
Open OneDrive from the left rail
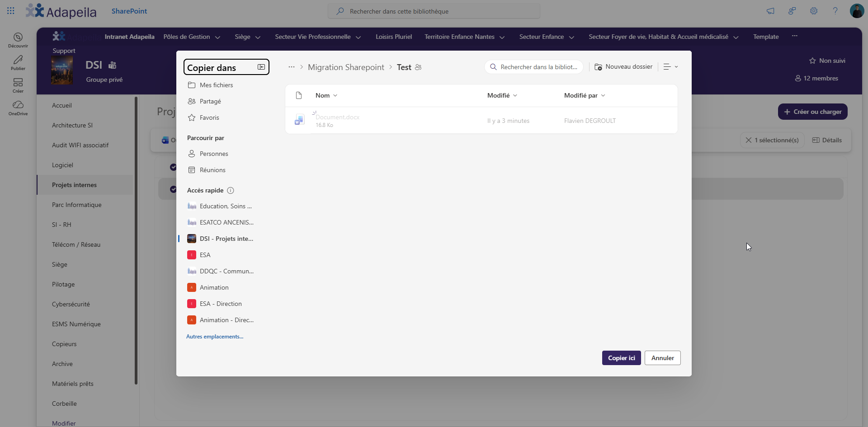click(18, 108)
